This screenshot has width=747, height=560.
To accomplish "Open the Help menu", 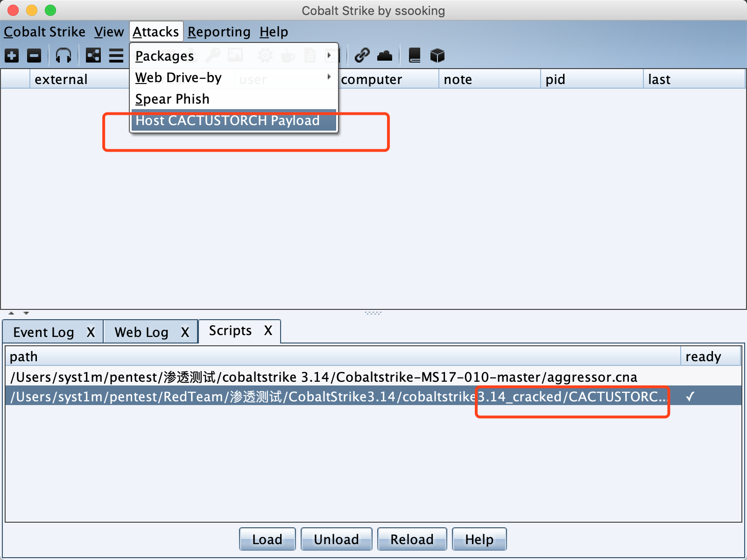I will tap(274, 32).
